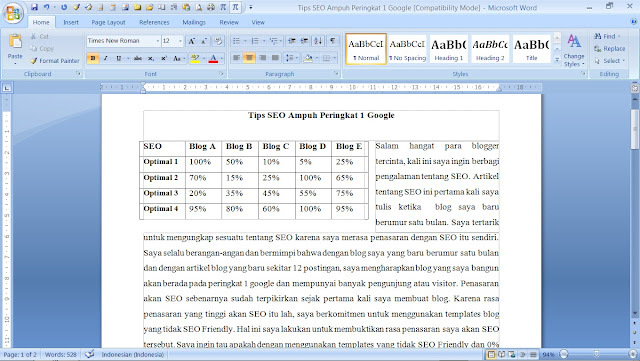Open the Mailings tab
Screen dimensions: 640x361
(x=194, y=22)
